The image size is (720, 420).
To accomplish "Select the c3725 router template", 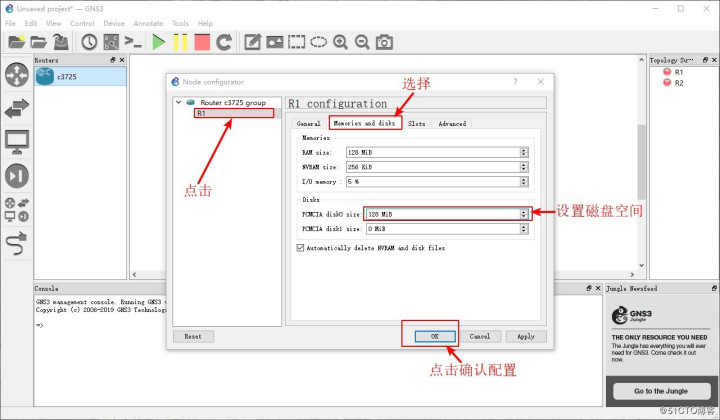I will [80, 77].
